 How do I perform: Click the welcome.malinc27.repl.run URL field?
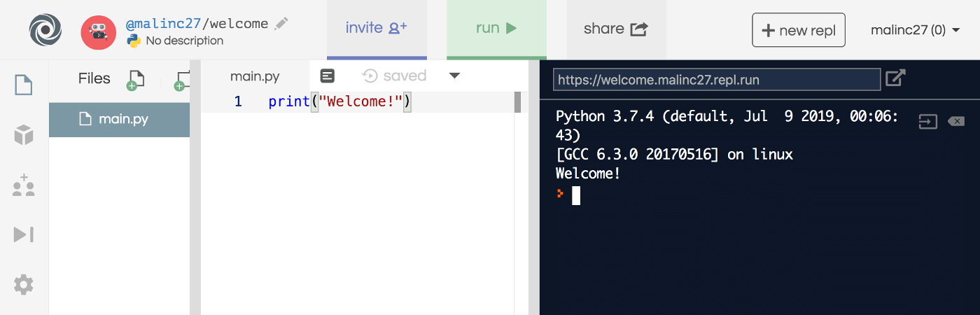[x=716, y=80]
